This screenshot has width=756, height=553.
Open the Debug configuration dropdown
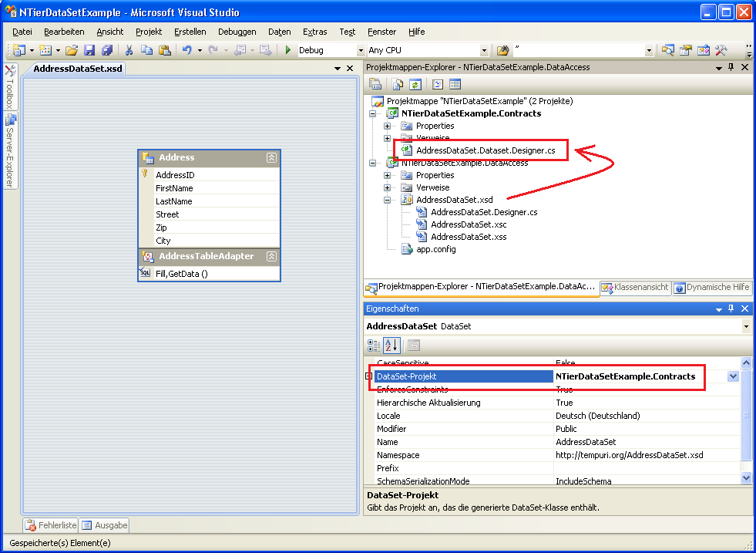tap(361, 50)
